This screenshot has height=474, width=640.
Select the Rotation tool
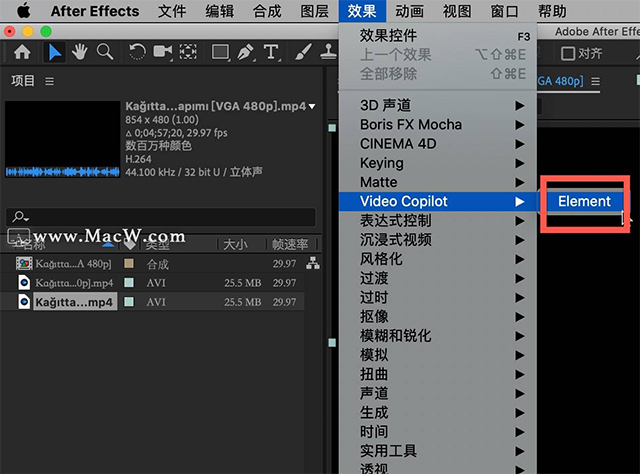pos(137,52)
